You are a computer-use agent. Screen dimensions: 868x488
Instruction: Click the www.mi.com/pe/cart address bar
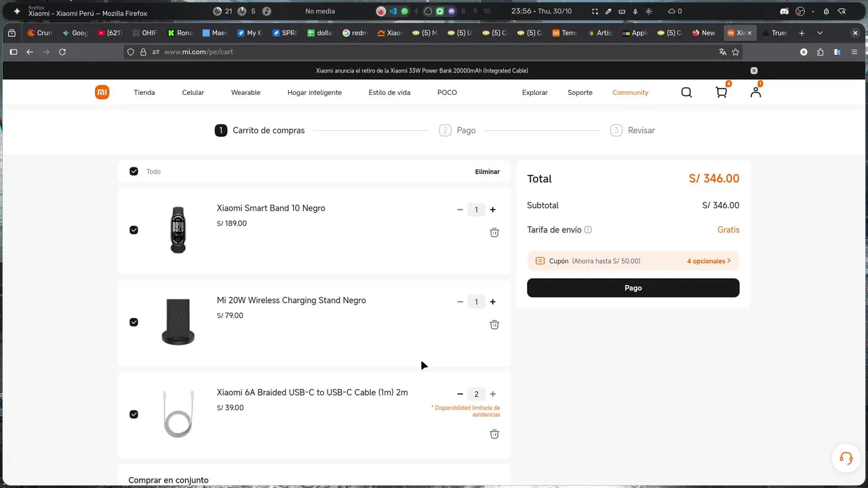434,52
